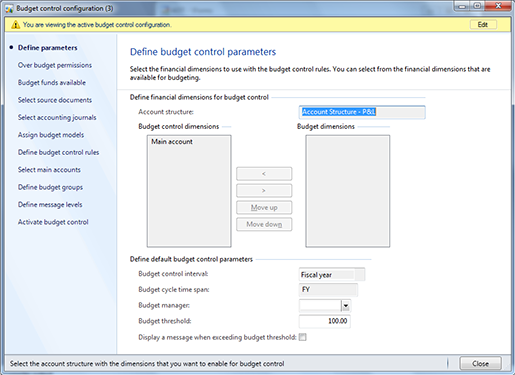Open Select source documents page
Viewport: 515px width, 375px height.
(55, 100)
